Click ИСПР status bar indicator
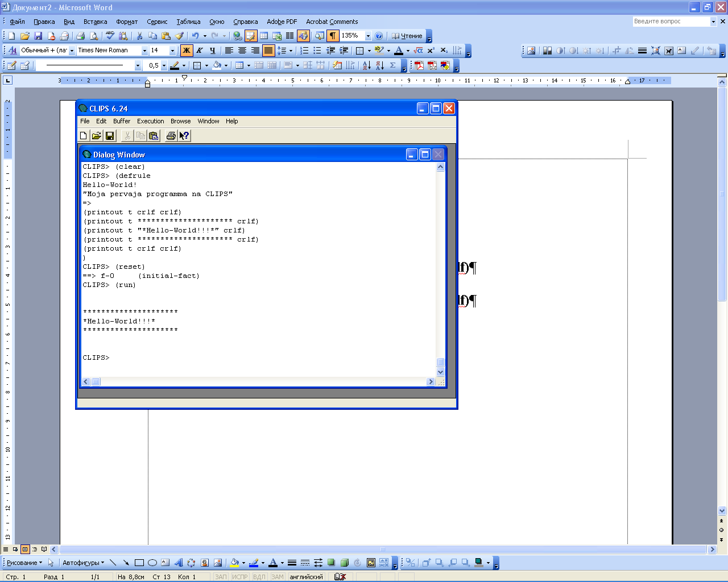 pos(240,577)
